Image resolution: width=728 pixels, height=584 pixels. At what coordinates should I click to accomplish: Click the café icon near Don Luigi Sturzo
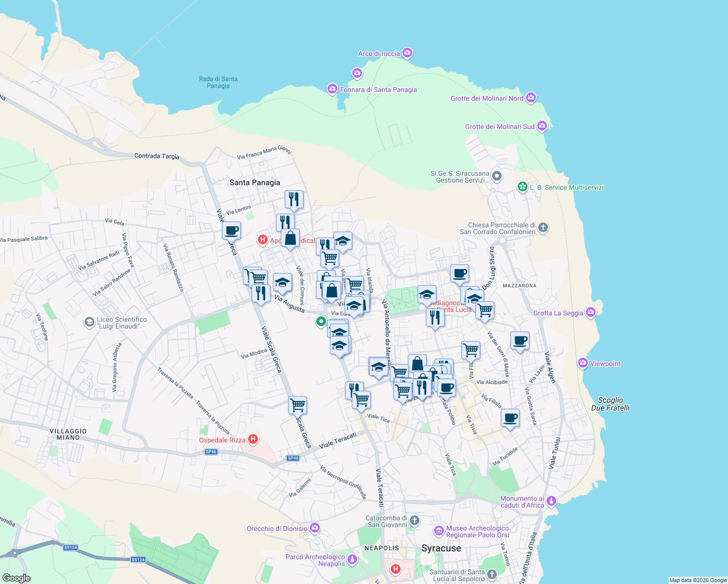pos(459,273)
